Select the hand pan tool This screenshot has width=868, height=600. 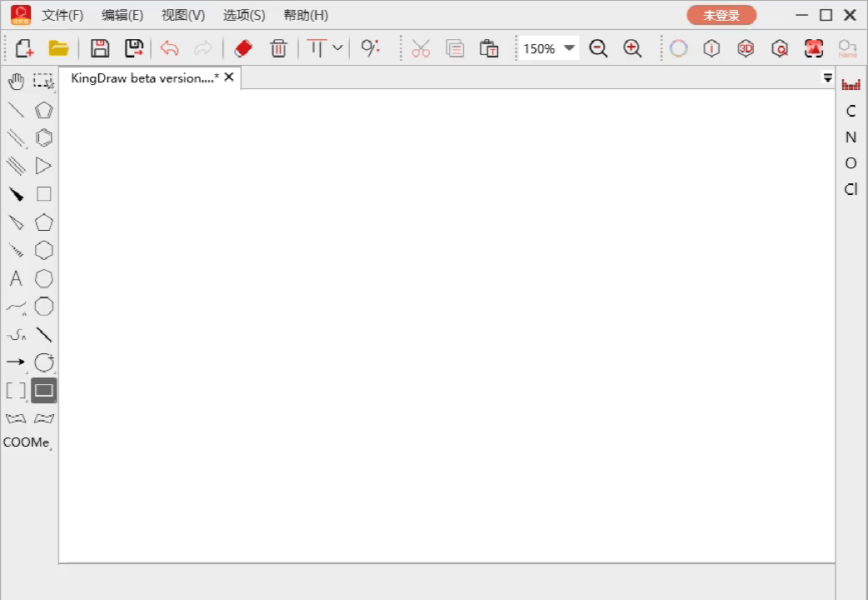(x=16, y=82)
